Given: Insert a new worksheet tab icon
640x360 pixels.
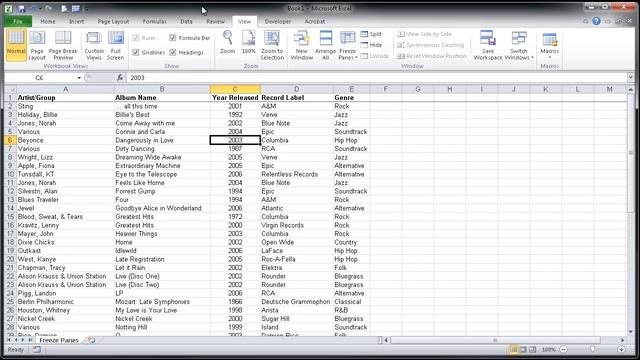Looking at the screenshot, I should tap(91, 340).
